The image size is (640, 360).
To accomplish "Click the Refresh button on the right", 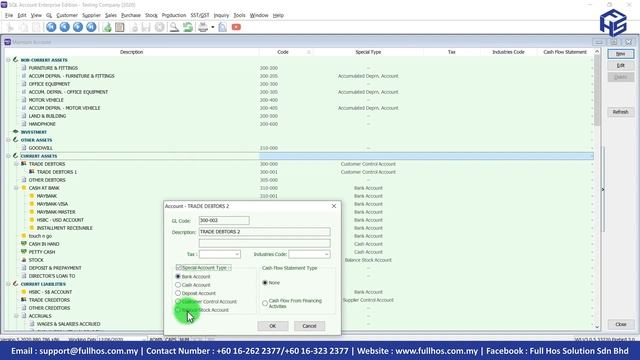I will coord(620,112).
